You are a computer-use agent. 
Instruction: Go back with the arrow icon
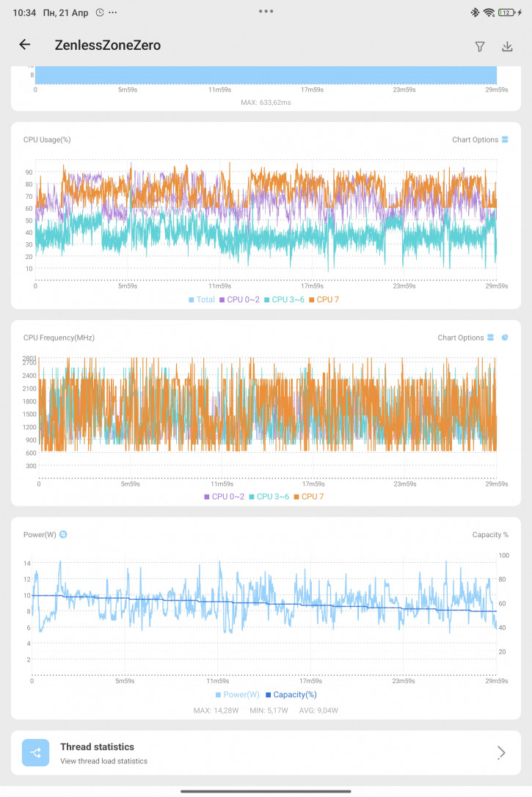(24, 46)
